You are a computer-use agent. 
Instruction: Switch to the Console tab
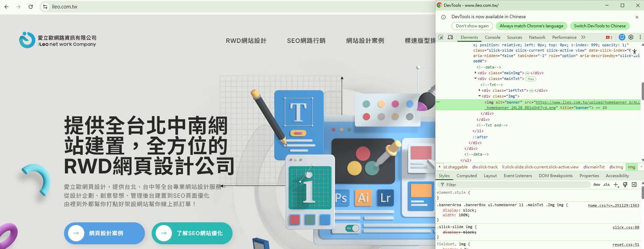click(x=492, y=37)
